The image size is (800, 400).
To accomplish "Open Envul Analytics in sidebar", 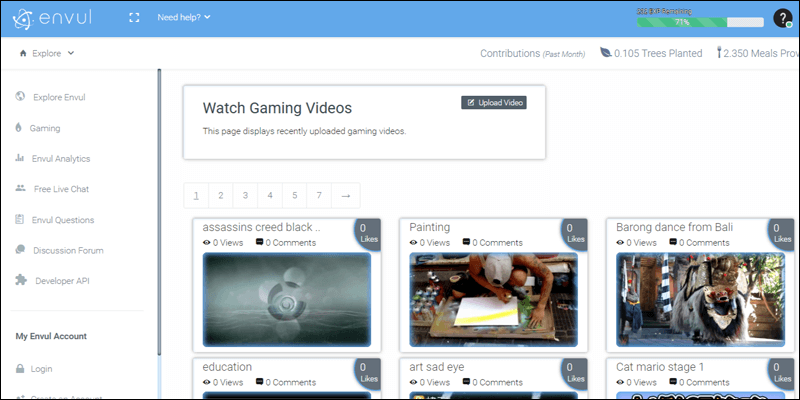I will [61, 159].
